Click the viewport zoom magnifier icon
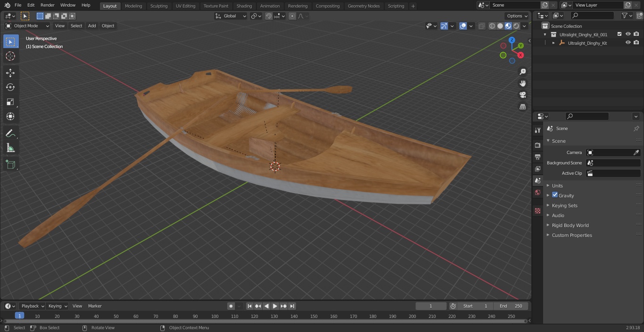Viewport: 644px width, 332px height. coord(522,72)
